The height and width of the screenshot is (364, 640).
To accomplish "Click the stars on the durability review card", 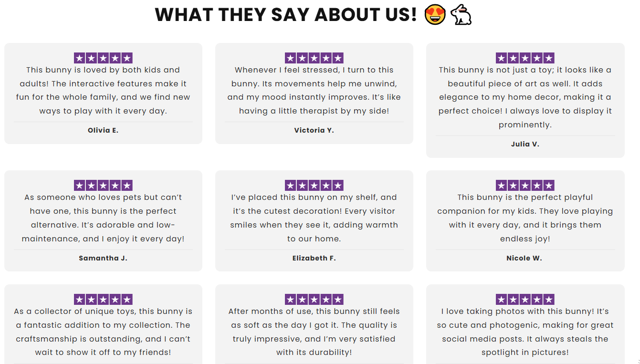I will pyautogui.click(x=314, y=300).
